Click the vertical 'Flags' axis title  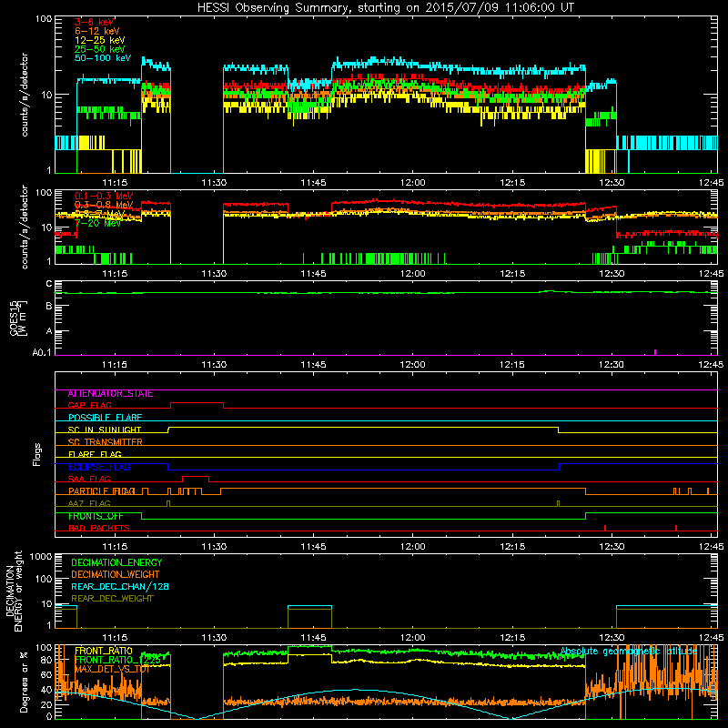click(x=37, y=454)
